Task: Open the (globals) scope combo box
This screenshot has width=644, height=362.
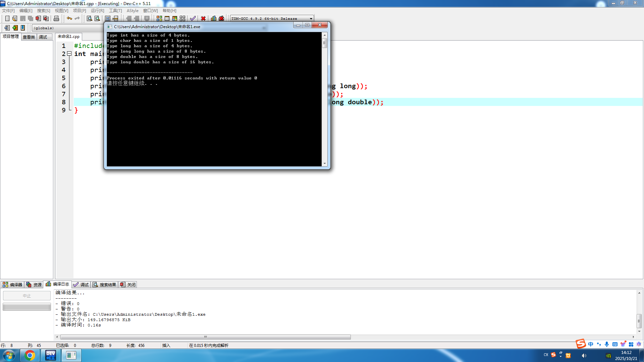Action: point(67,28)
